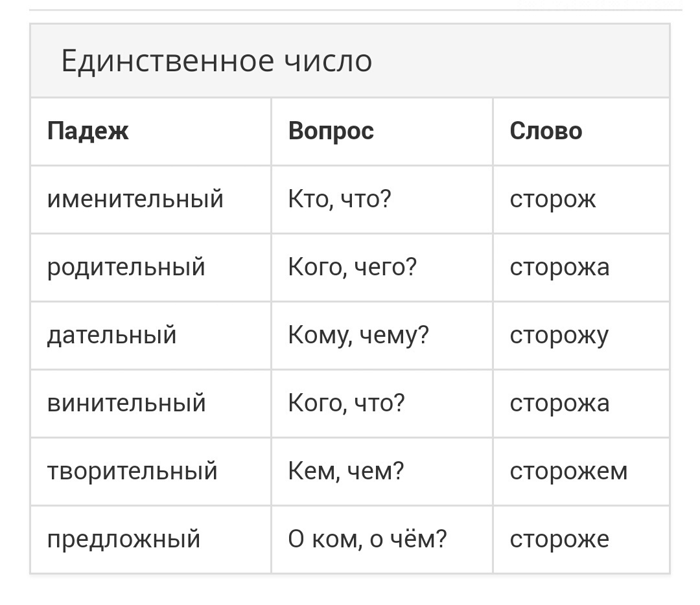Select "сторожа" in the винительный row
Image resolution: width=700 pixels, height=605 pixels.
(x=559, y=403)
